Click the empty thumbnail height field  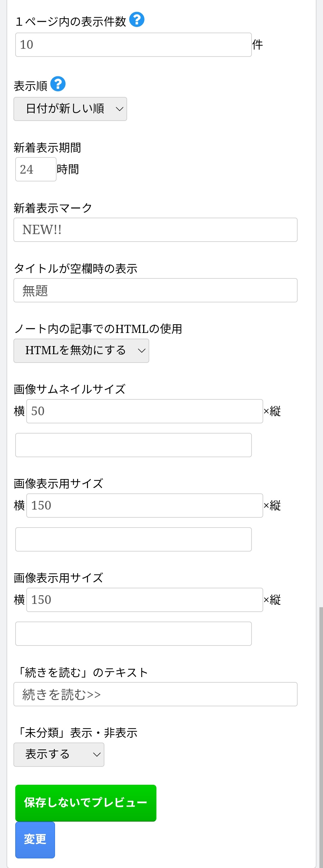pos(133,445)
